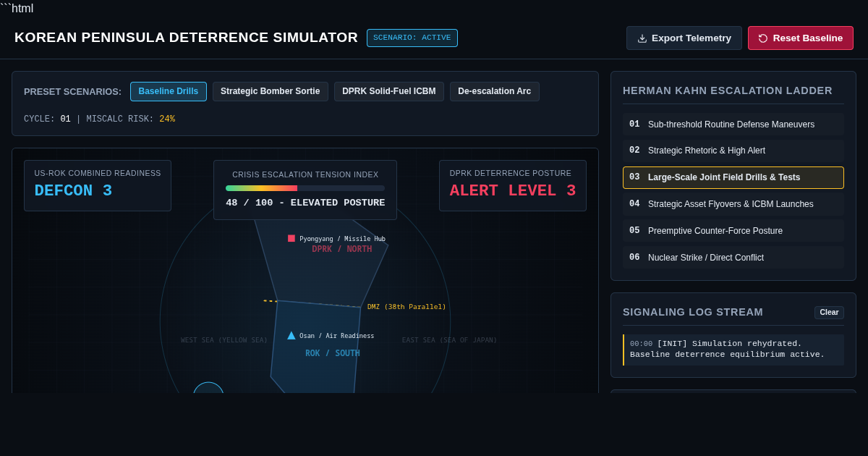The width and height of the screenshot is (868, 456).
Task: Click the crisis escalation tension index bar
Action: (305, 188)
